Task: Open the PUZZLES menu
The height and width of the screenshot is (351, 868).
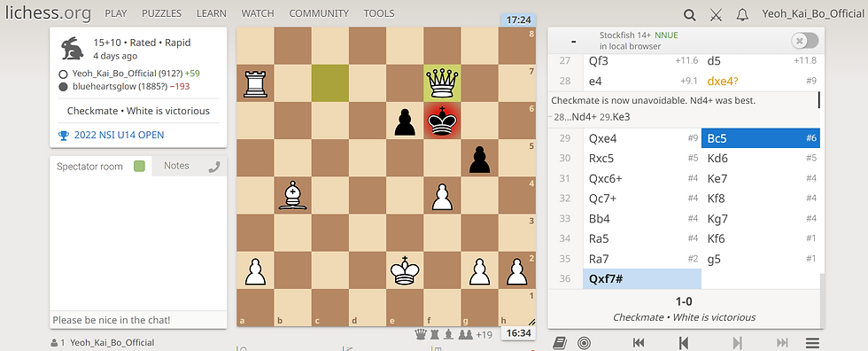Action: click(161, 13)
